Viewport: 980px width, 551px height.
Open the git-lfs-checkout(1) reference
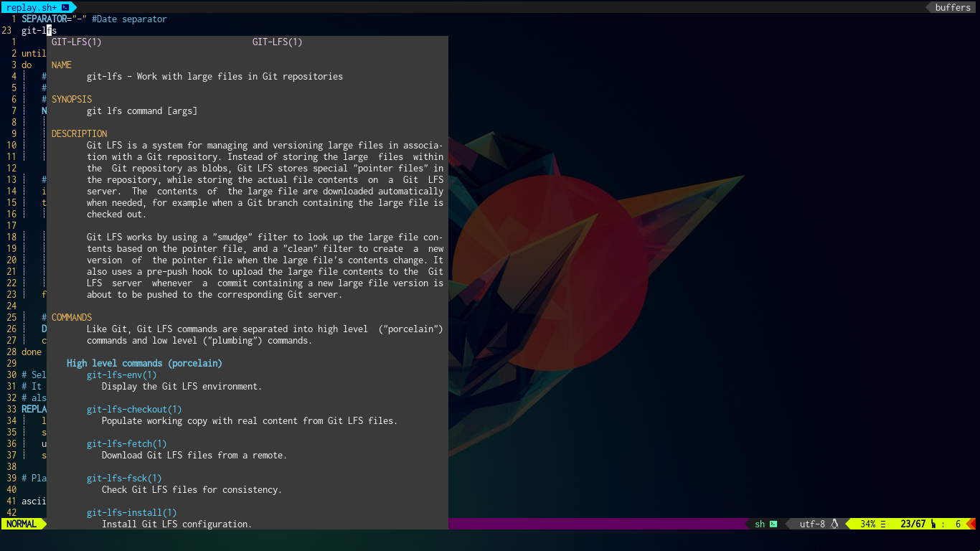(134, 409)
